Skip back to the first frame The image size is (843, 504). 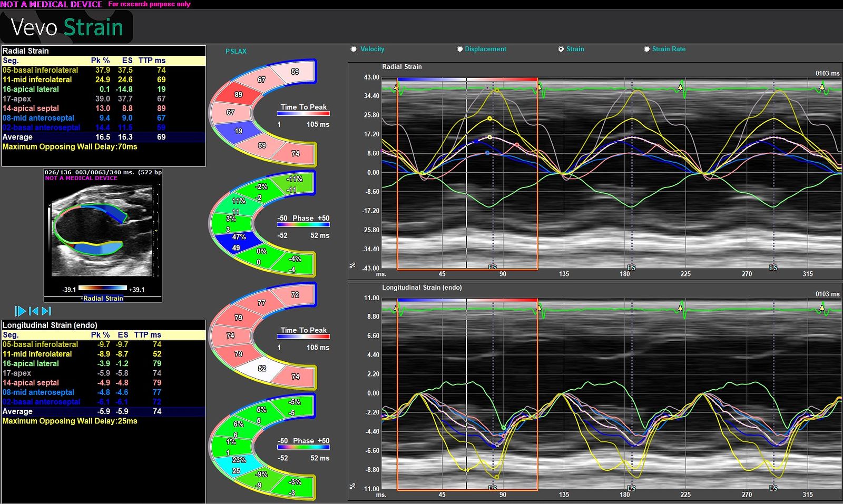pos(34,311)
